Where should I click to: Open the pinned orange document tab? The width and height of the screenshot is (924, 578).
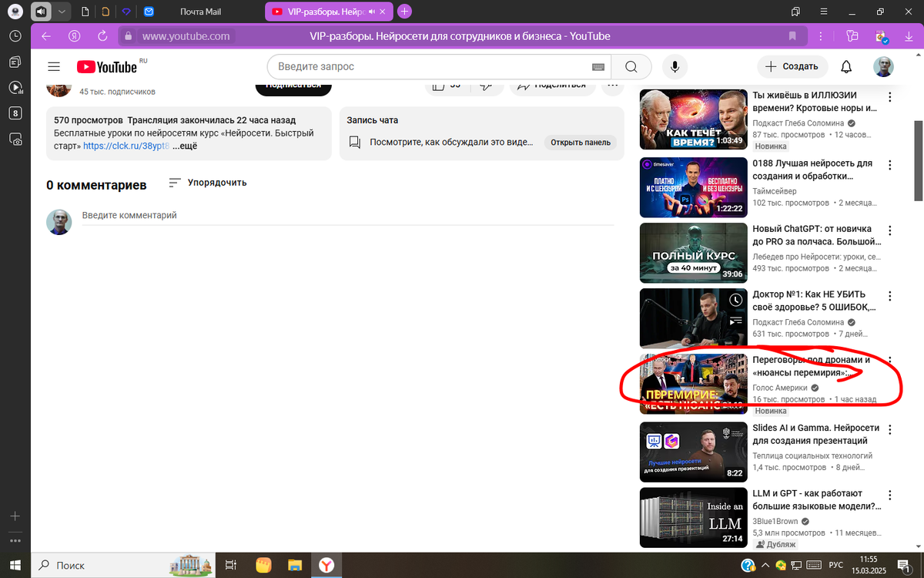[105, 12]
